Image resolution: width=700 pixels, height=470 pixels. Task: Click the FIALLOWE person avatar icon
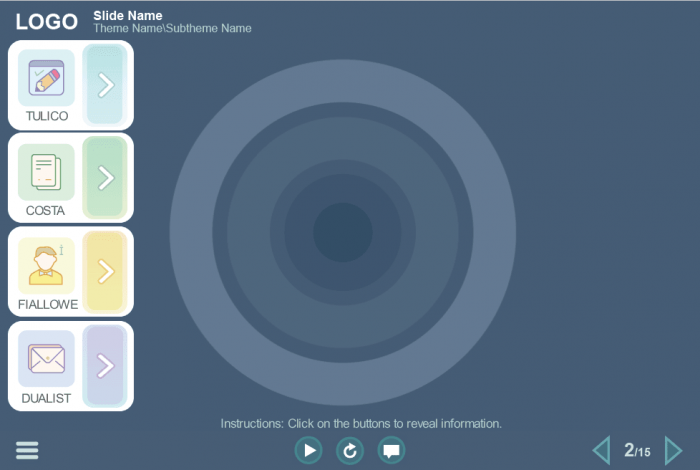tap(46, 265)
